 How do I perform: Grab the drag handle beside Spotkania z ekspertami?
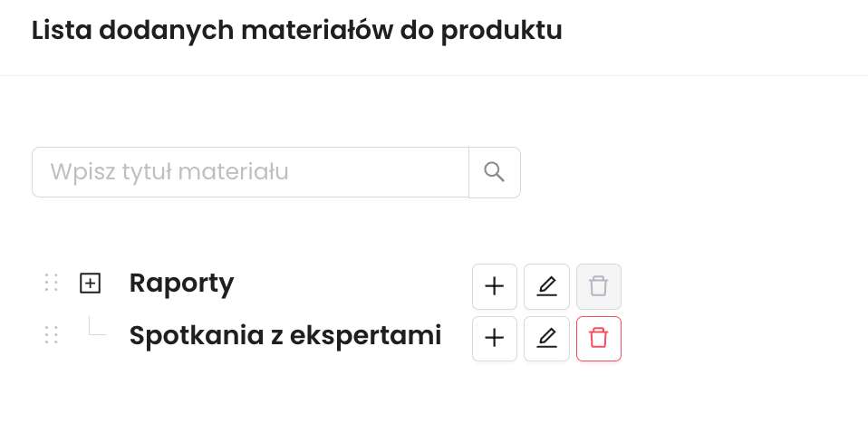[52, 335]
